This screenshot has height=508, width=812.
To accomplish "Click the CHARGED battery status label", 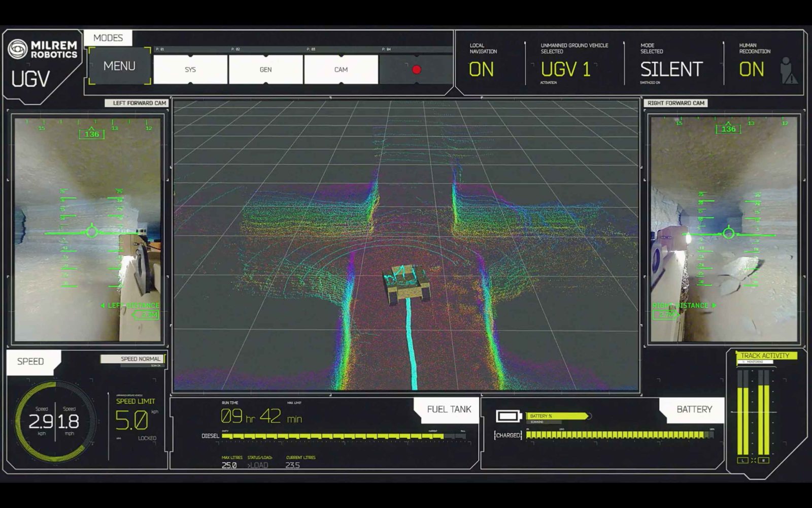I will pyautogui.click(x=508, y=435).
